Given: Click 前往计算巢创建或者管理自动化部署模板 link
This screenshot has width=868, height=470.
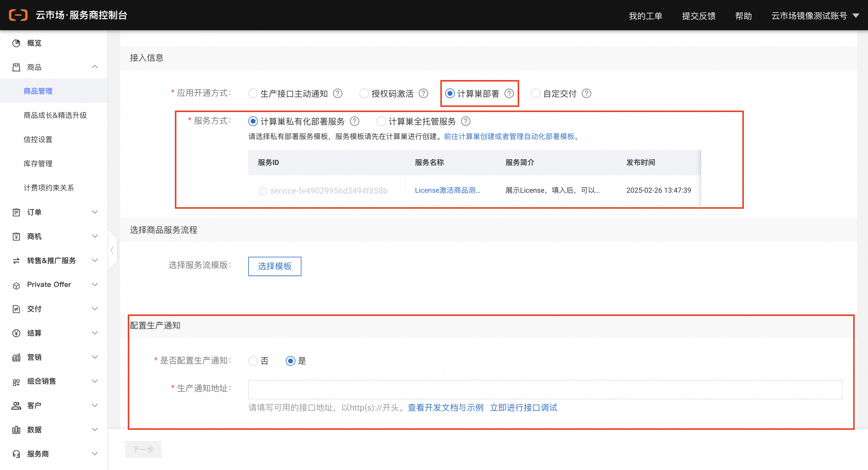Looking at the screenshot, I should [x=512, y=137].
